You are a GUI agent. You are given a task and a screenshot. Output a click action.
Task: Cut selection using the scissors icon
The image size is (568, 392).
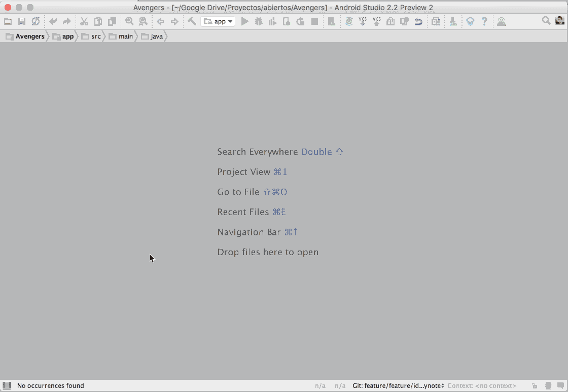click(85, 21)
